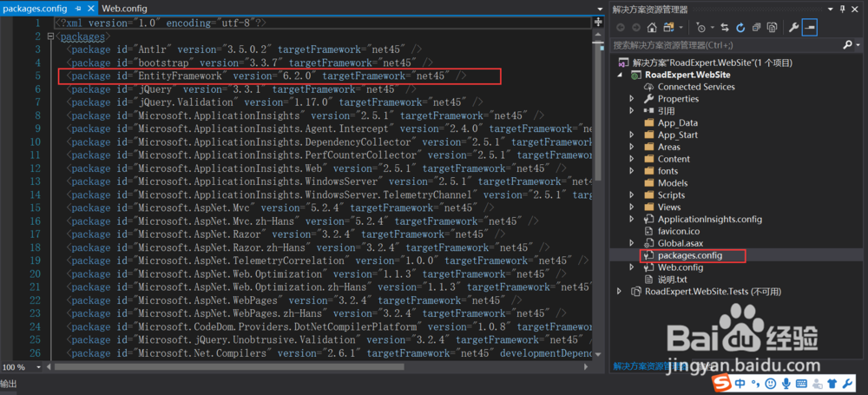868x395 pixels.
Task: Select 说明.txt file
Action: (x=672, y=280)
